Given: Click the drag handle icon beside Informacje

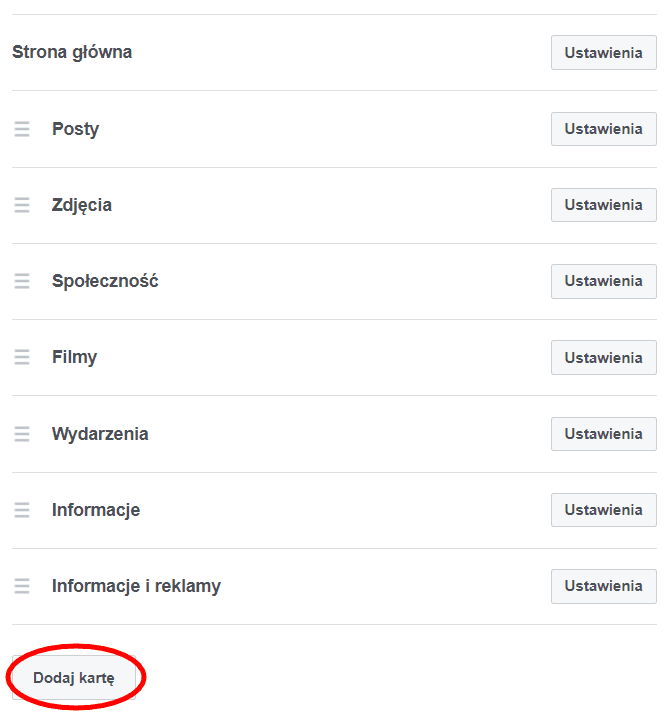Looking at the screenshot, I should (22, 510).
